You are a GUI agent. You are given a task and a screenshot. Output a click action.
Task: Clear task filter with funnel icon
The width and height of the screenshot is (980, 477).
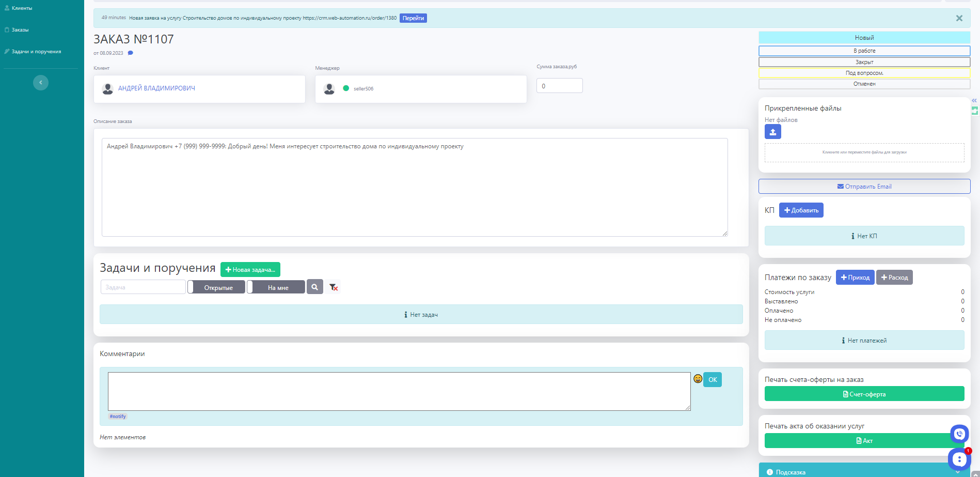(334, 287)
